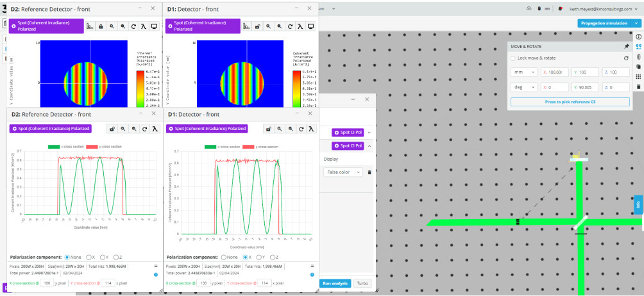Open the deg angle units dropdown
The image size is (644, 296).
pos(524,87)
